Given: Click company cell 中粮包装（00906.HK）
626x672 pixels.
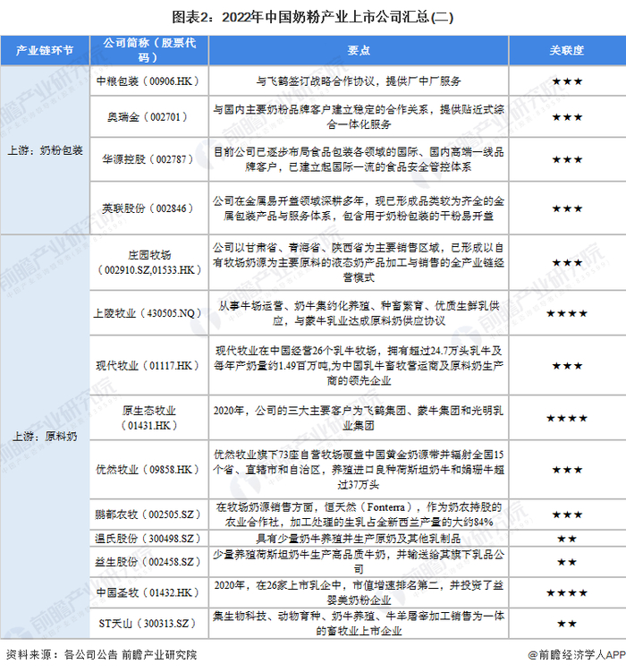Looking at the screenshot, I should [x=149, y=81].
